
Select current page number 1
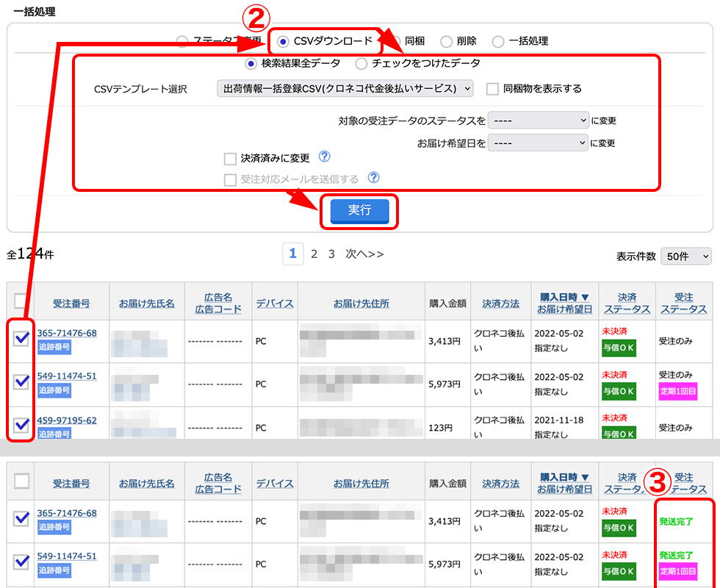(x=293, y=254)
